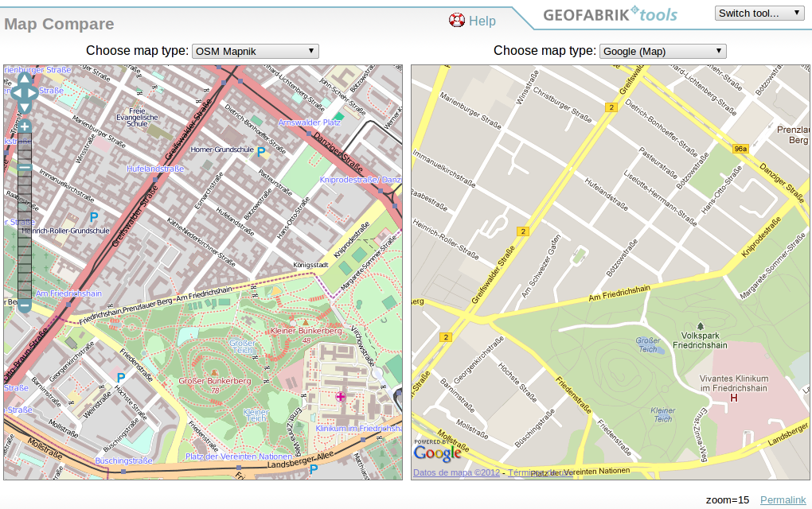Viewport: 812px width, 509px height.
Task: Open the Help link
Action: (x=482, y=21)
